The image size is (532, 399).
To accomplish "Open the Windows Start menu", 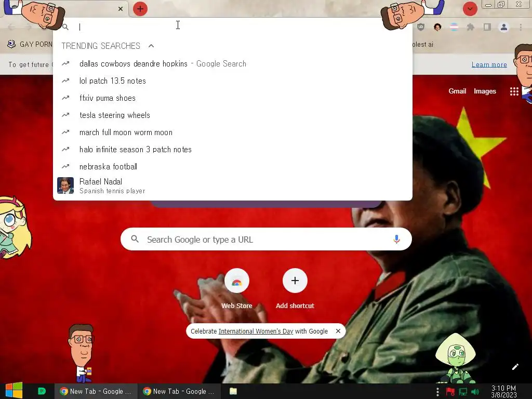I will [14, 391].
